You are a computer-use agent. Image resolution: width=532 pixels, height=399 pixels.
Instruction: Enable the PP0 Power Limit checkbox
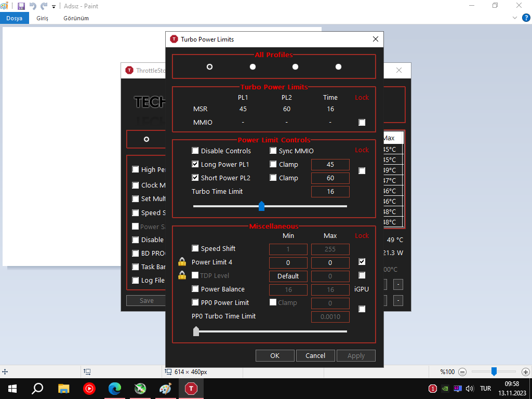click(195, 302)
